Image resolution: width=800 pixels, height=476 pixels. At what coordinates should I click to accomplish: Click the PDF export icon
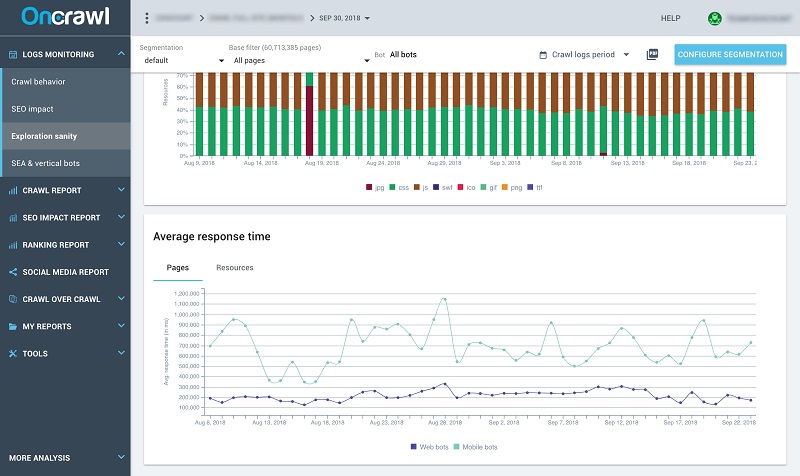(x=652, y=54)
